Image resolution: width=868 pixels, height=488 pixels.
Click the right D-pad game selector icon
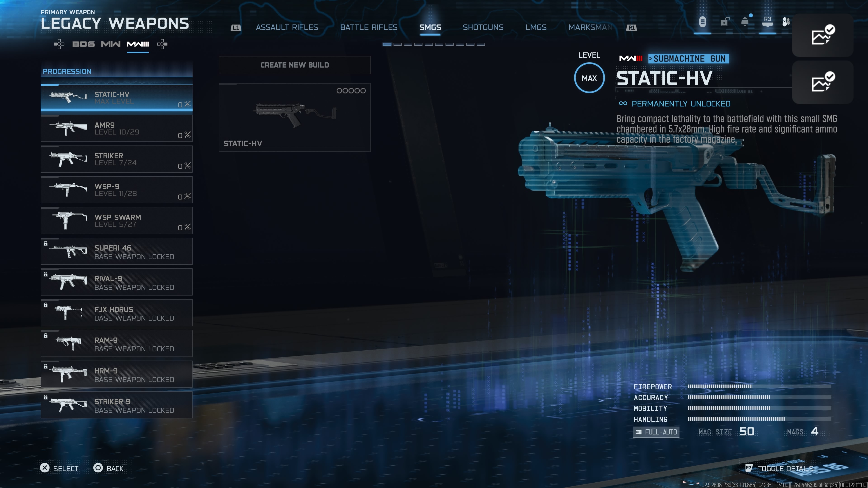tap(163, 44)
